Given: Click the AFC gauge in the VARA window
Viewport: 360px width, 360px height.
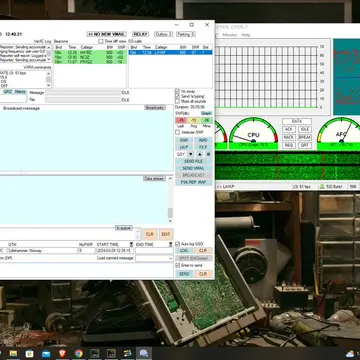Looking at the screenshot, I should 339,132.
